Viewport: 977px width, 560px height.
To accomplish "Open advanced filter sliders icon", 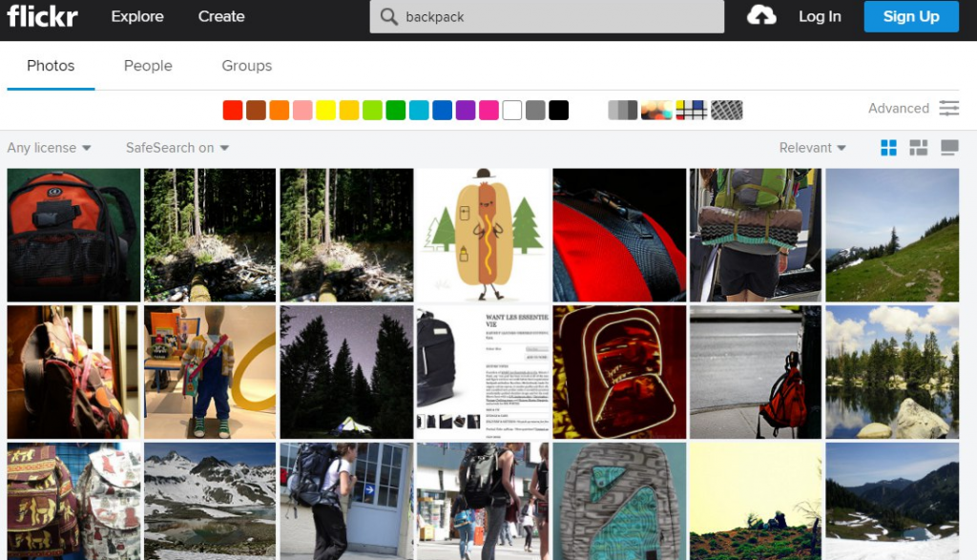I will pyautogui.click(x=948, y=109).
